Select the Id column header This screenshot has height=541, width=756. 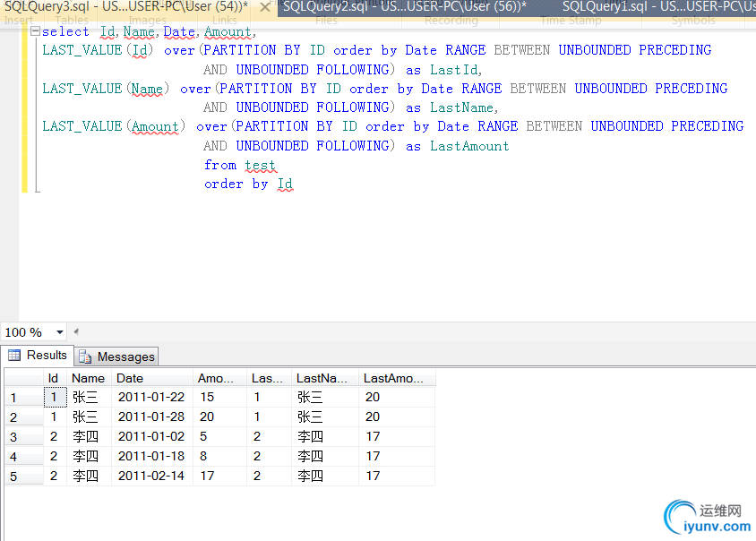[x=56, y=378]
